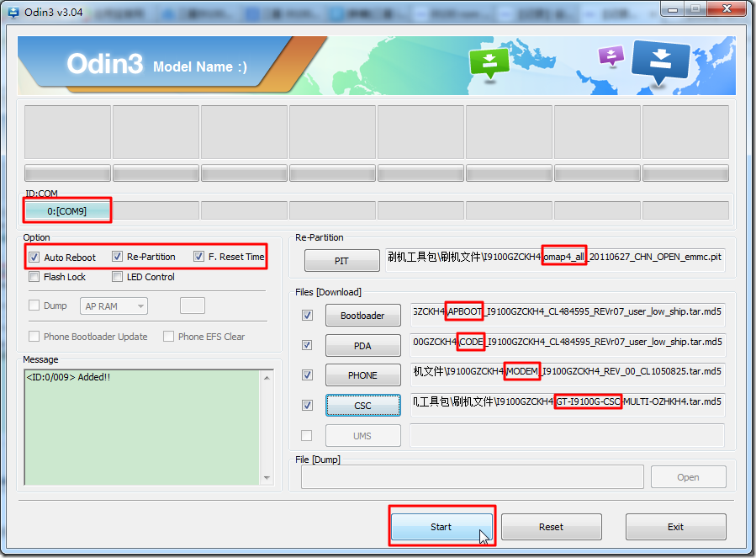Image resolution: width=756 pixels, height=558 pixels.
Task: Enable the Flash Lock option
Action: point(34,277)
